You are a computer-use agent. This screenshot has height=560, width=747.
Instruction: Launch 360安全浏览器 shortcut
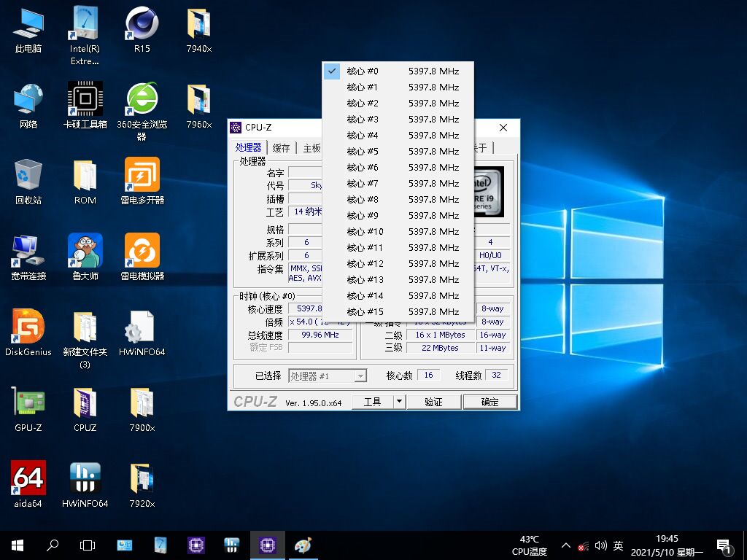[142, 112]
